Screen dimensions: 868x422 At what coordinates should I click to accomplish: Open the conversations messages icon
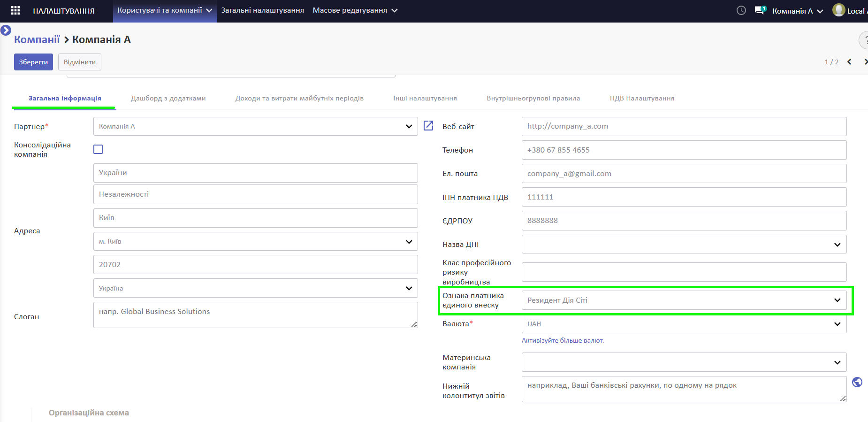(x=760, y=10)
